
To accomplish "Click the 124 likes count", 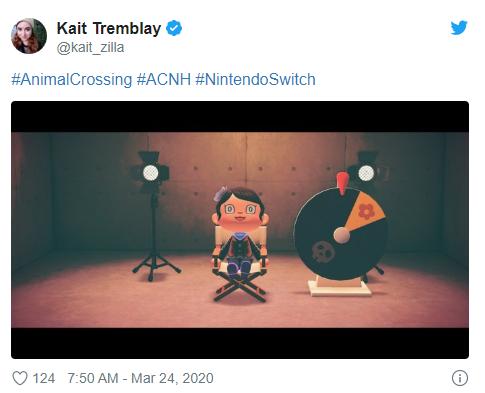I will pos(44,378).
